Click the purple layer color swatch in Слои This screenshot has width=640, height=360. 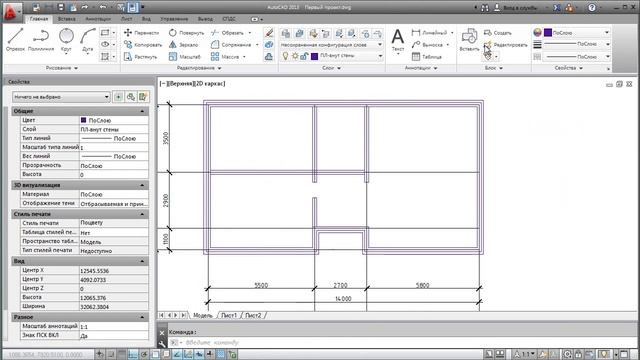point(314,56)
